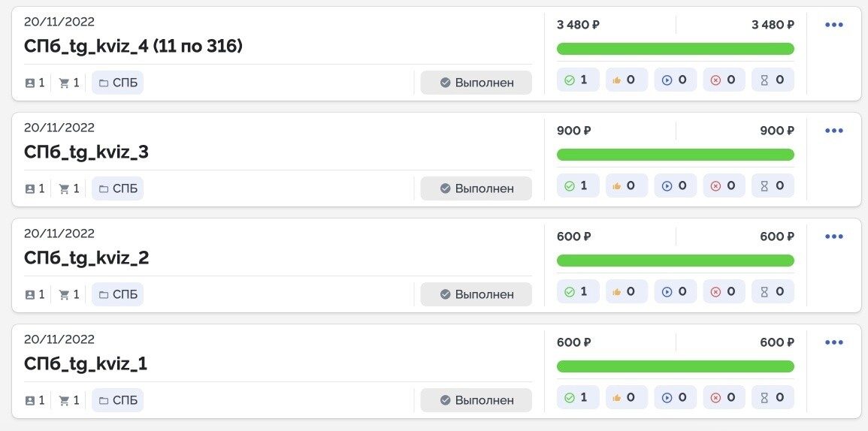
Task: Click thumbs-up counter in СПб_tg_kviz_1 row
Action: pos(627,397)
